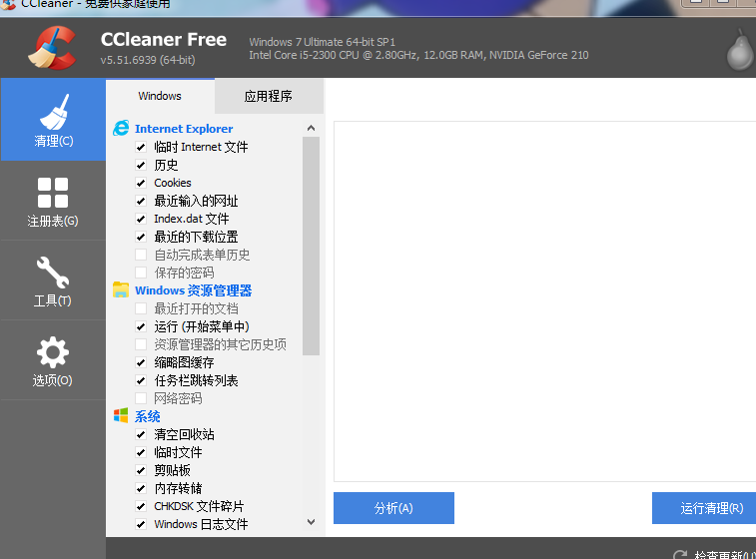Uncheck 清空回收站 checkbox
756x559 pixels.
click(x=141, y=434)
